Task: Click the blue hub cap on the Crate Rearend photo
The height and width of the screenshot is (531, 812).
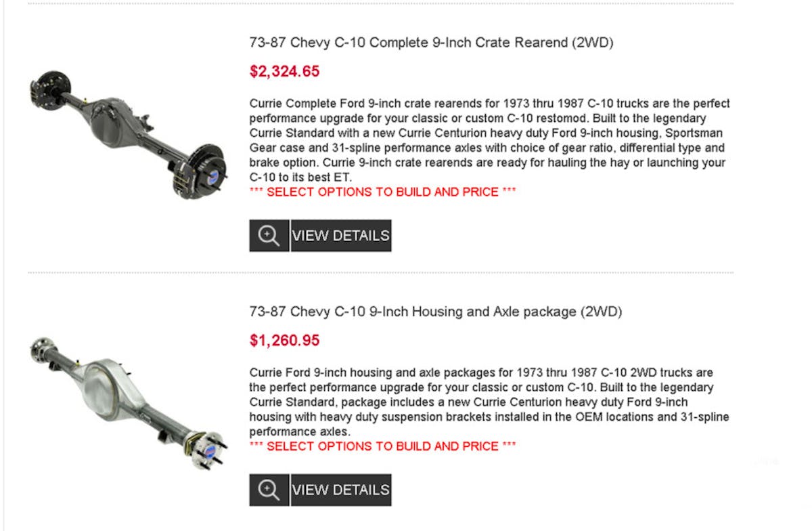Action: click(213, 175)
